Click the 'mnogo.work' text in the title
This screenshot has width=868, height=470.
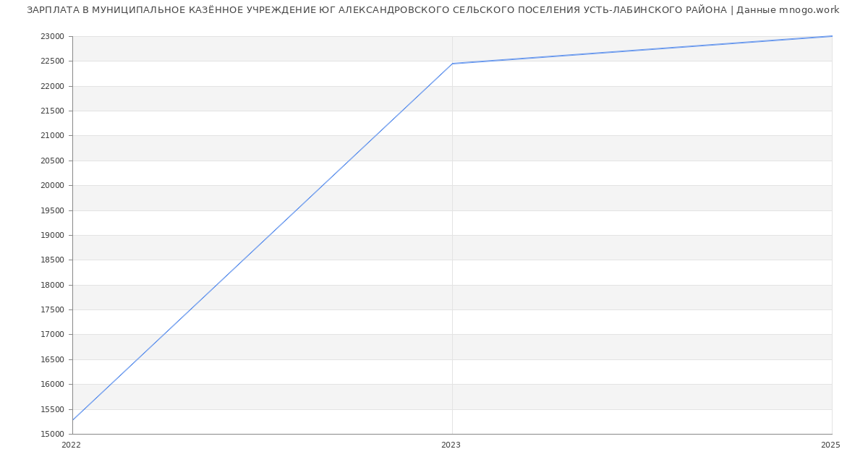[x=809, y=10]
